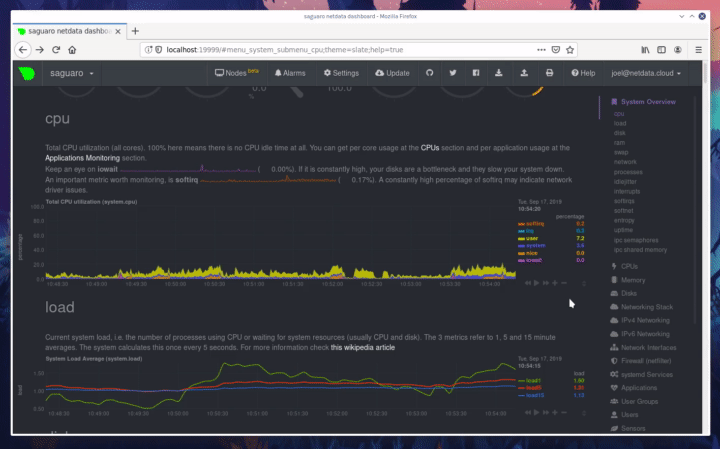The image size is (720, 449).
Task: Zoom in the CPU chart
Action: click(555, 283)
